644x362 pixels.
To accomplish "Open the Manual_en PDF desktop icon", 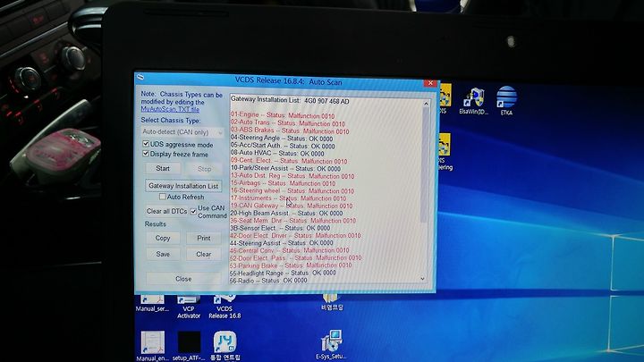I will tap(152, 346).
